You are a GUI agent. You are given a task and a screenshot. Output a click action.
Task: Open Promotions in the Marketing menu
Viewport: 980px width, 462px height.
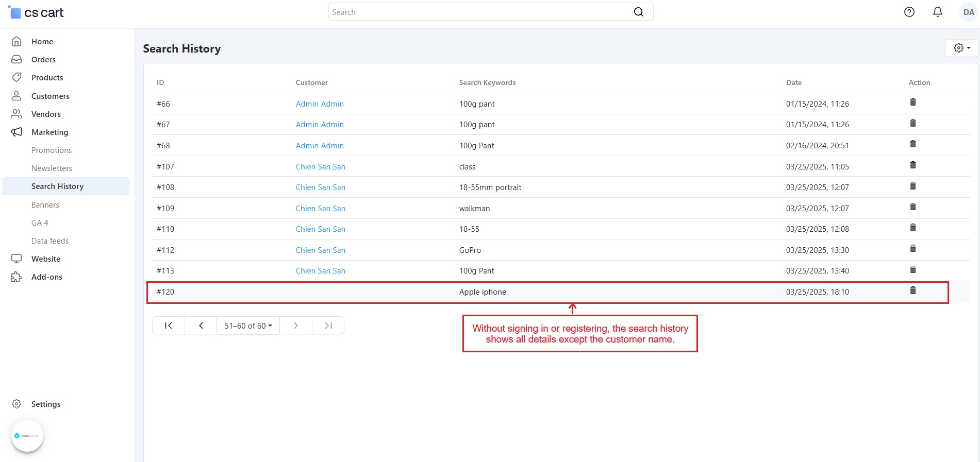click(x=52, y=150)
